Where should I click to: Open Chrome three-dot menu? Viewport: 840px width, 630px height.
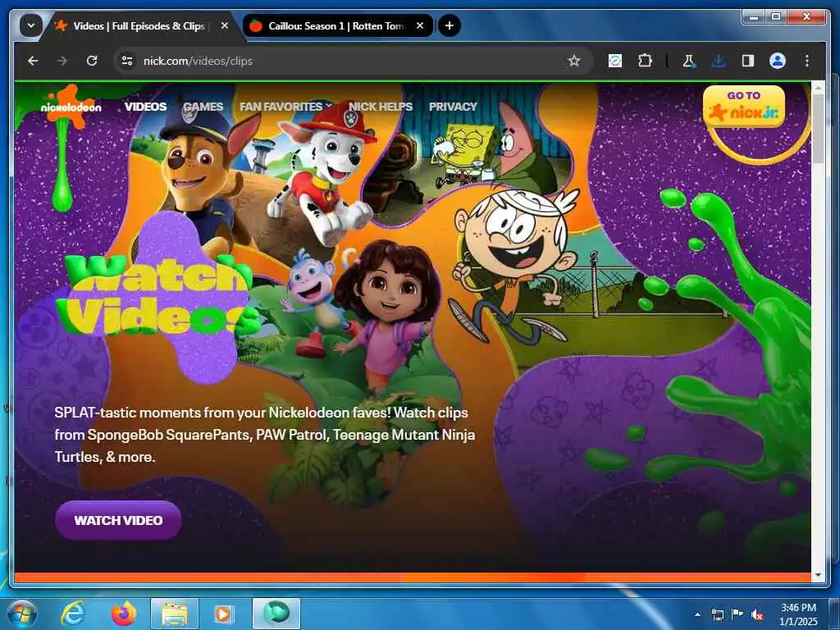coord(807,61)
